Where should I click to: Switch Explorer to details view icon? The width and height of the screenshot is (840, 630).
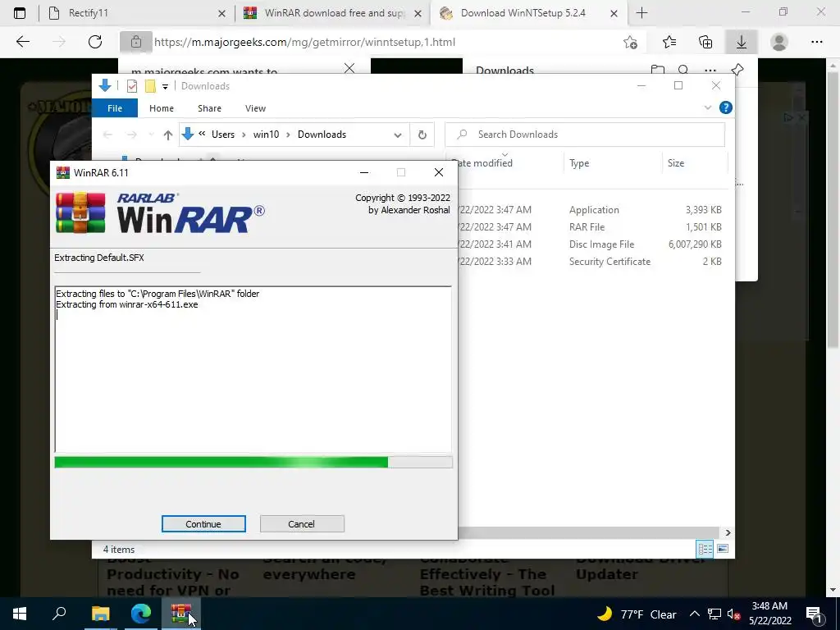click(705, 549)
